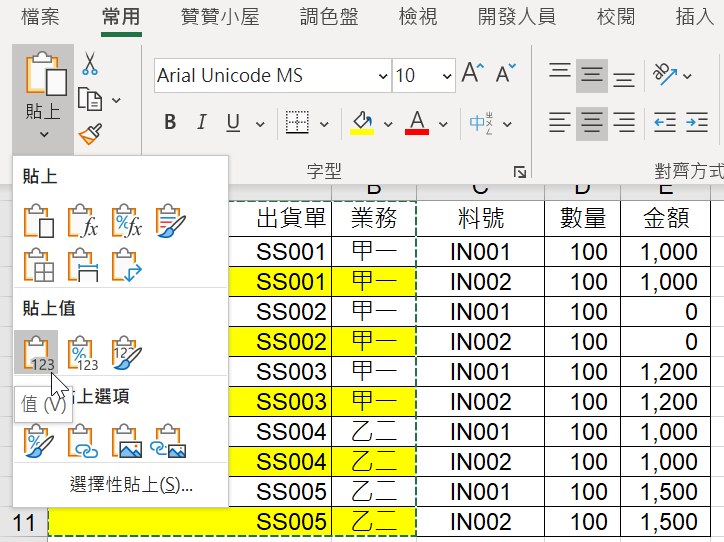Image resolution: width=724 pixels, height=542 pixels.
Task: Choose Paste Link icon
Action: tap(83, 441)
